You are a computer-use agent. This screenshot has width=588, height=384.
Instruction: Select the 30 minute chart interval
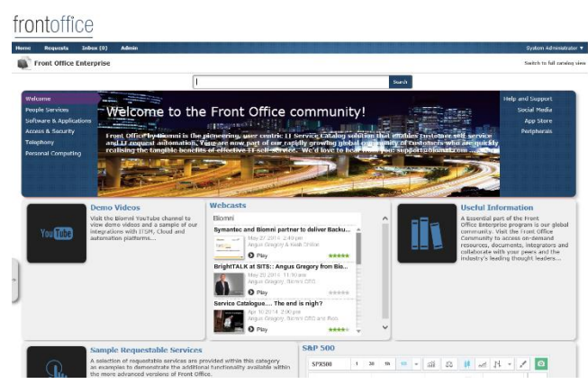tap(372, 364)
